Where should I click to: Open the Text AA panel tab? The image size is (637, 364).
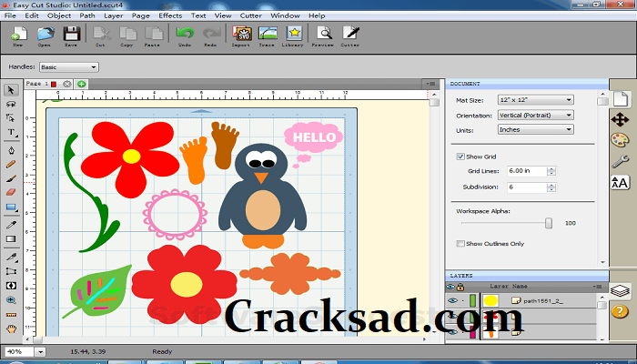tap(621, 182)
